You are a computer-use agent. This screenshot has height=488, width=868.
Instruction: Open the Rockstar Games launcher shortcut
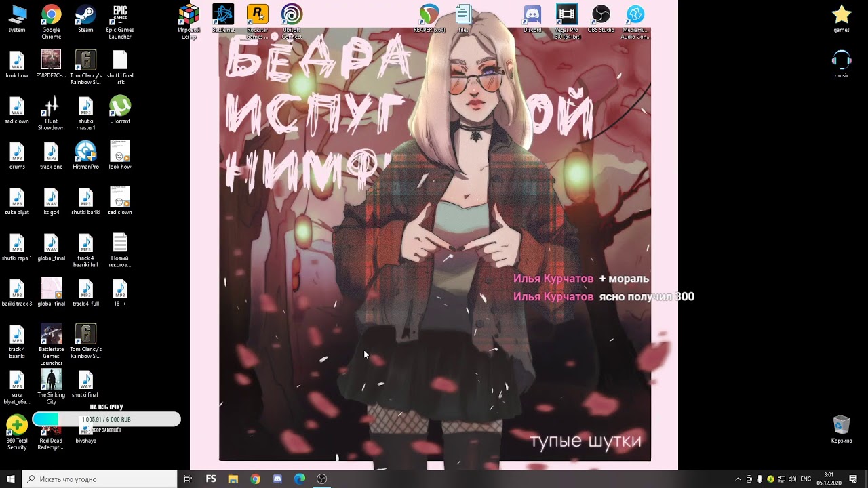coord(258,22)
